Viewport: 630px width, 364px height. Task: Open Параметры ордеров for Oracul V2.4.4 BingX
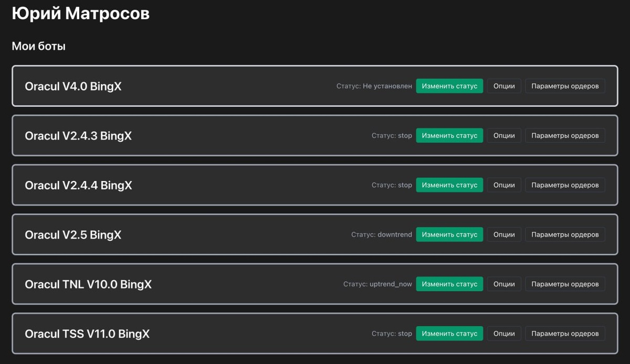[x=565, y=185]
